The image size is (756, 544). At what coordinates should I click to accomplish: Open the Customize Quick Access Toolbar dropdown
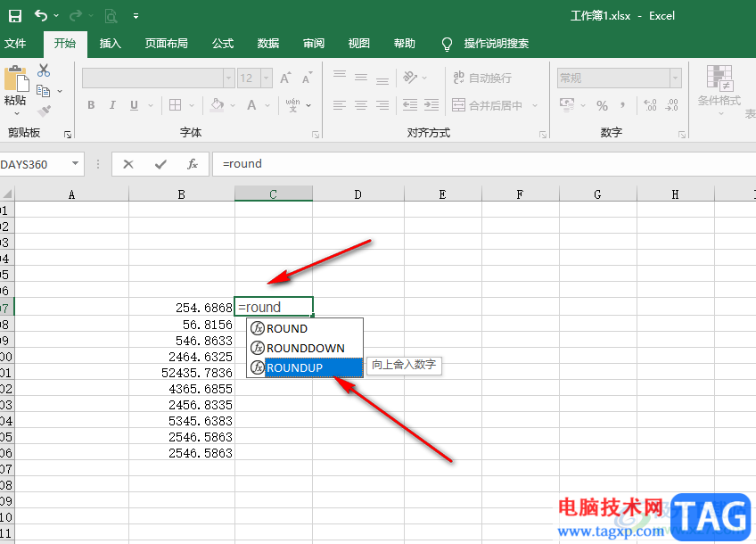point(136,16)
